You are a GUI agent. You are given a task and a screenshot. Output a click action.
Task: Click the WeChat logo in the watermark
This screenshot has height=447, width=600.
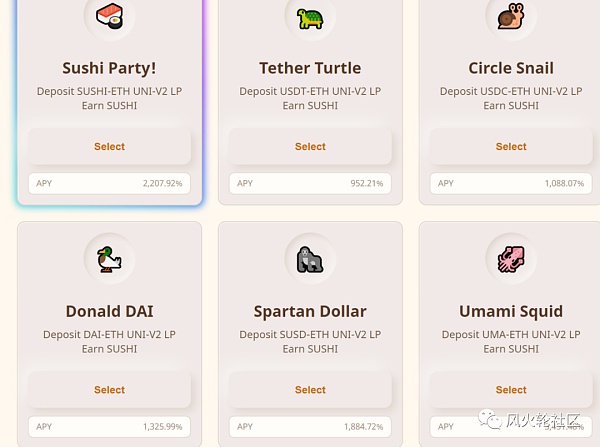point(490,419)
